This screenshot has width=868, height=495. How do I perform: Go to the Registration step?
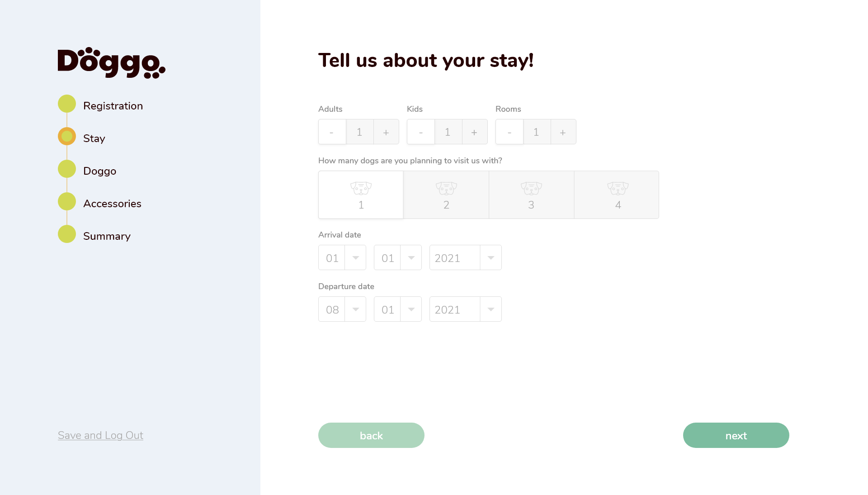(113, 106)
